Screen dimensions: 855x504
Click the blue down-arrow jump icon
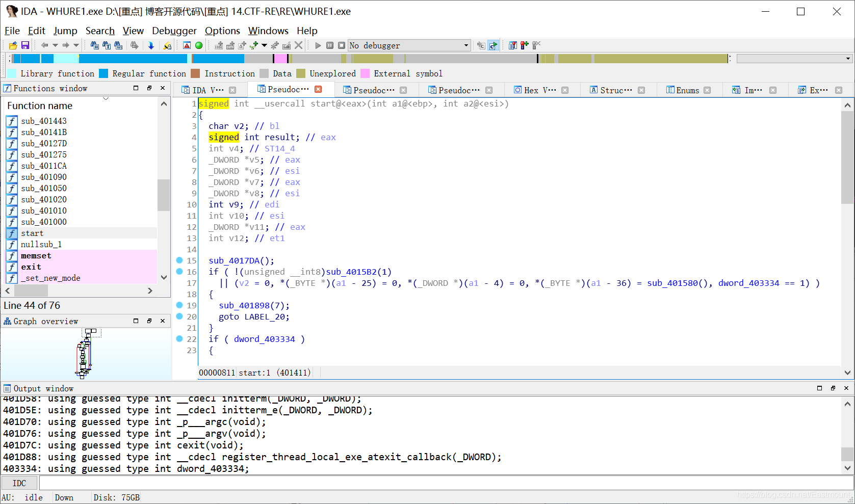pos(151,45)
